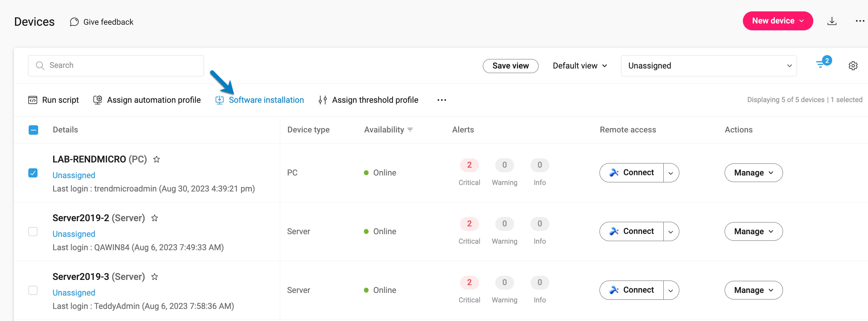Click Warning alerts badge for LAB-RENDMICRO
Viewport: 868px width, 321px height.
504,165
